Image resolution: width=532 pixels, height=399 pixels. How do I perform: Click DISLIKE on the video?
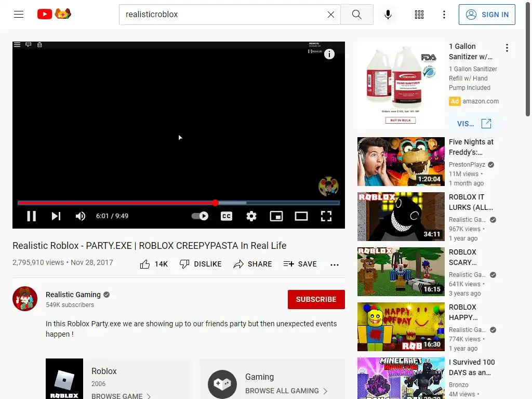201,264
